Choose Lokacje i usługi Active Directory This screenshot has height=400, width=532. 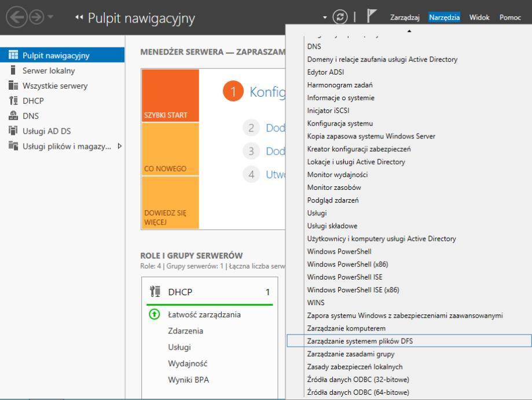[409, 162]
